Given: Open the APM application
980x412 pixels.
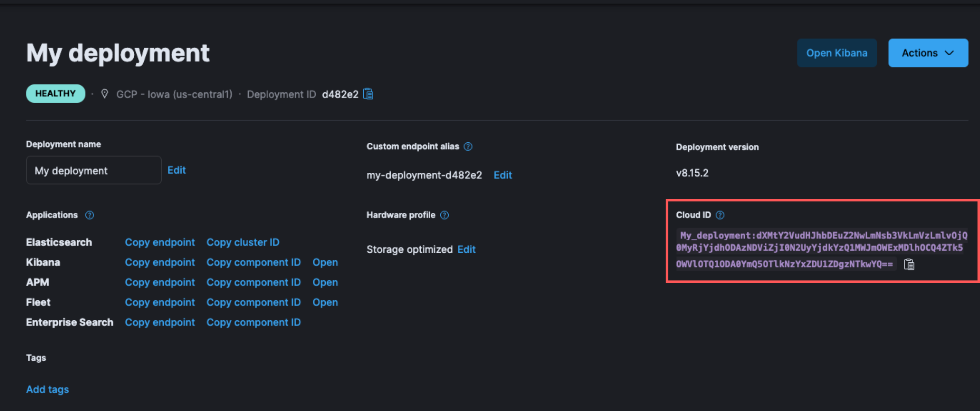Looking at the screenshot, I should tap(325, 282).
